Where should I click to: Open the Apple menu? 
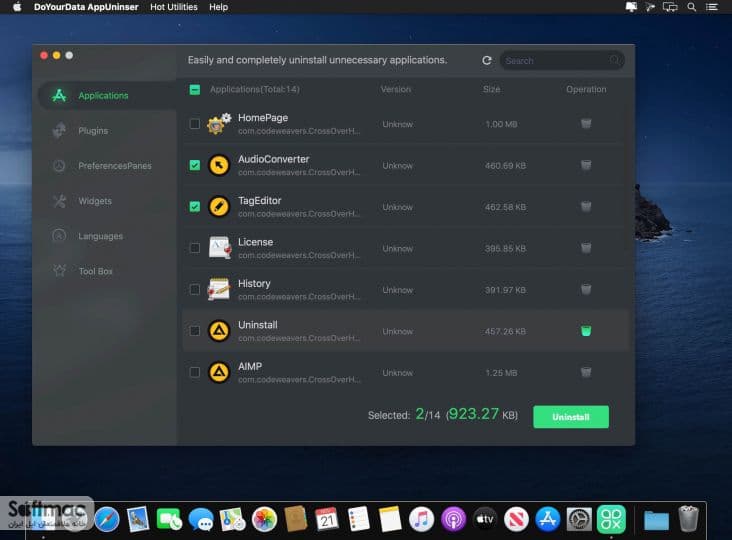point(17,7)
